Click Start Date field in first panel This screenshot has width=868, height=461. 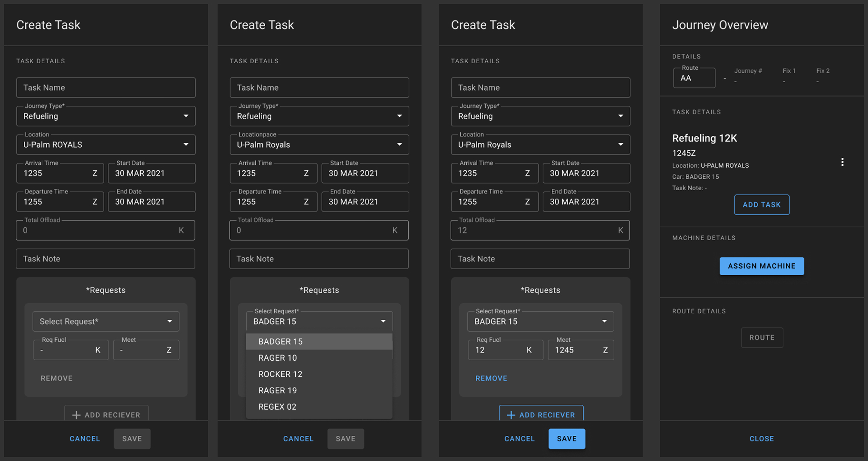tap(152, 173)
